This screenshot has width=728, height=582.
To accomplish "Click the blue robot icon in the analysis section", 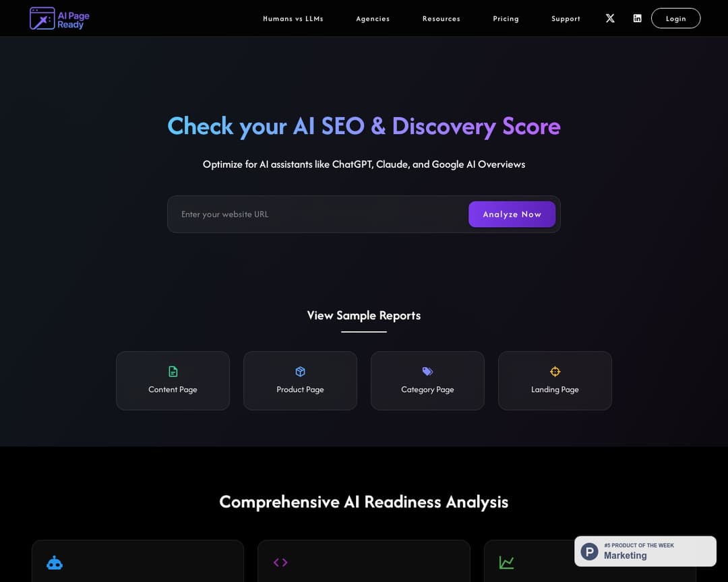I will 54,562.
